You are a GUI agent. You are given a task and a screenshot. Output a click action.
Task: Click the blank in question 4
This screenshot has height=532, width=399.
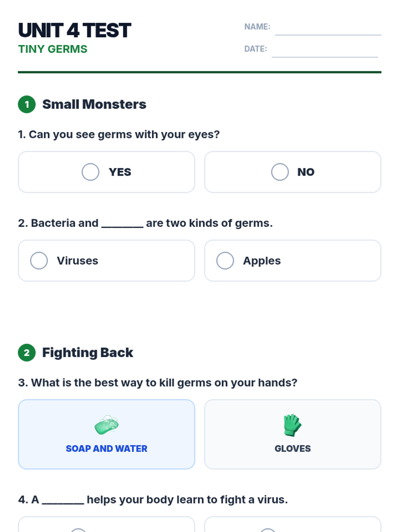63,501
